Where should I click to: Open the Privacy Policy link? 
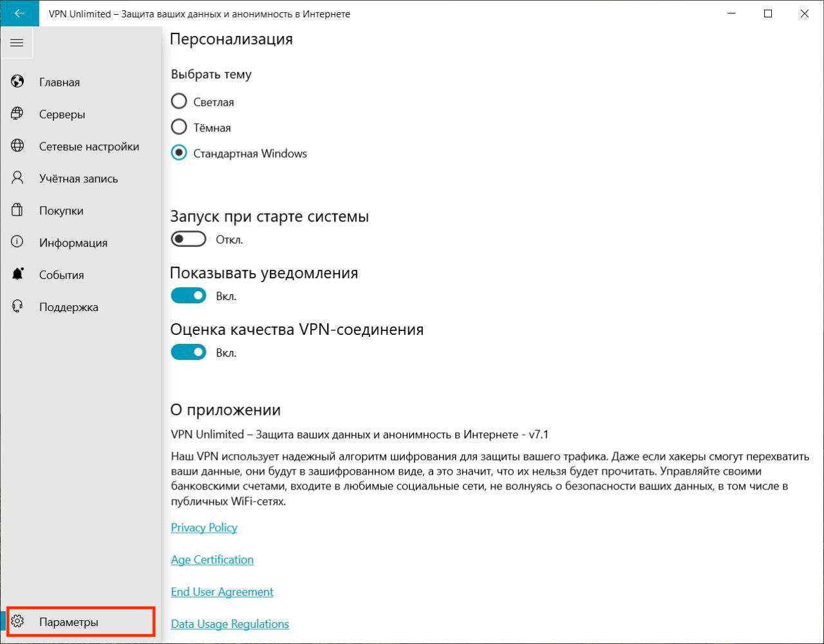[204, 527]
